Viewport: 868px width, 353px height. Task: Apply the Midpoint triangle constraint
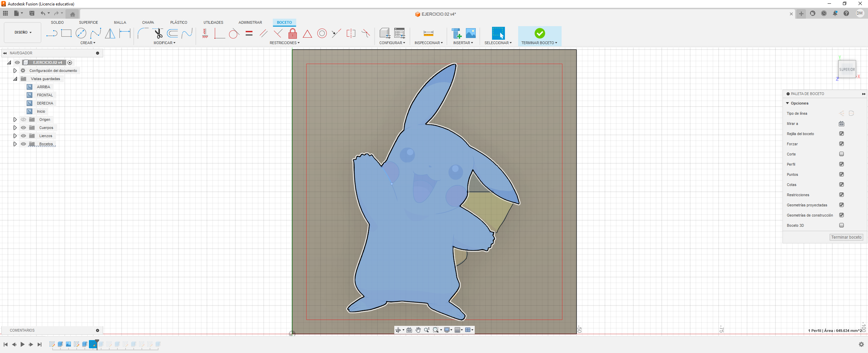click(307, 34)
